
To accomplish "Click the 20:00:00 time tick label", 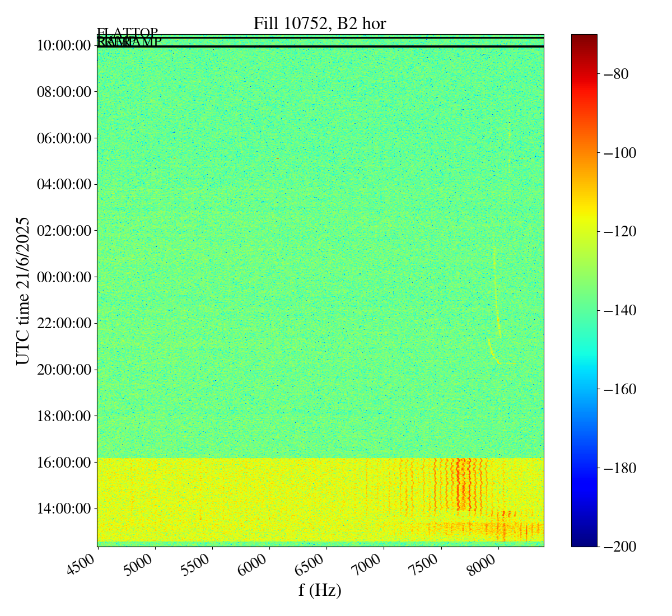I will [x=64, y=370].
